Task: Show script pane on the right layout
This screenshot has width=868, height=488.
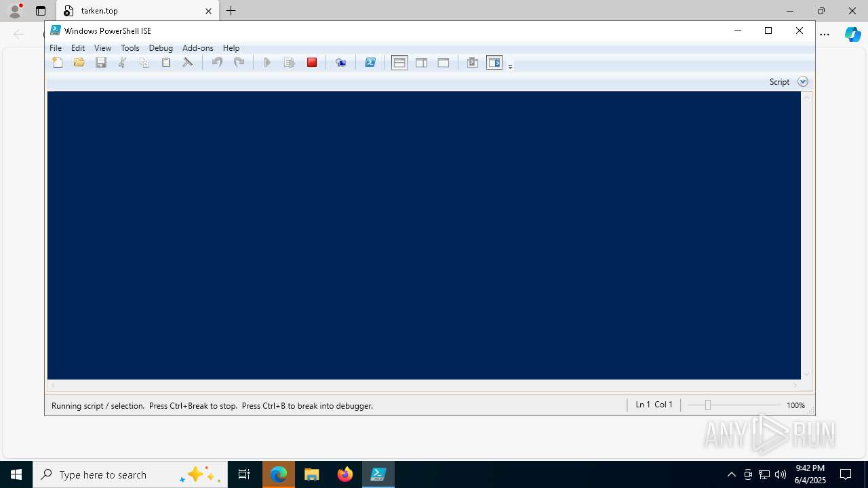Action: [x=421, y=62]
